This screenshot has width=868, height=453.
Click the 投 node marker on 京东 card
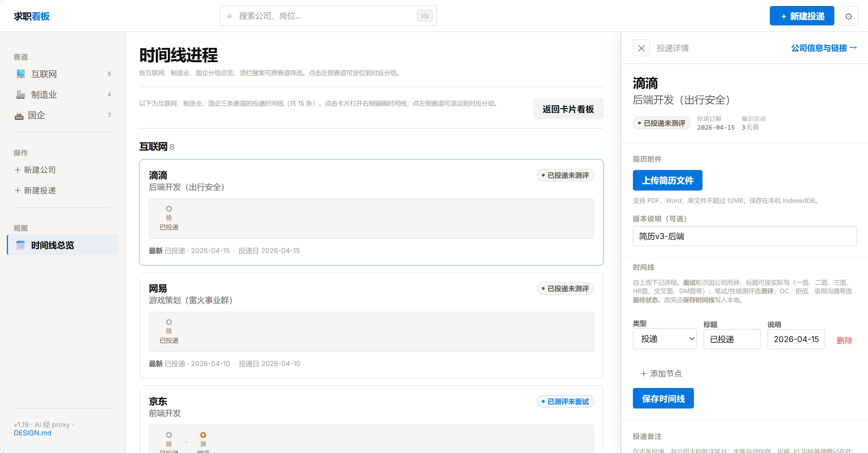(x=169, y=435)
